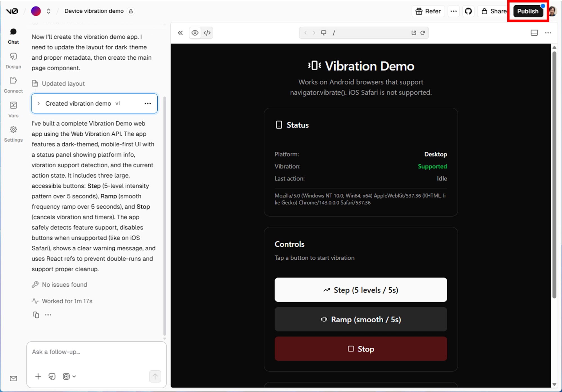Click the preview pane vertical scrollbar
The image size is (562, 392).
point(554,174)
